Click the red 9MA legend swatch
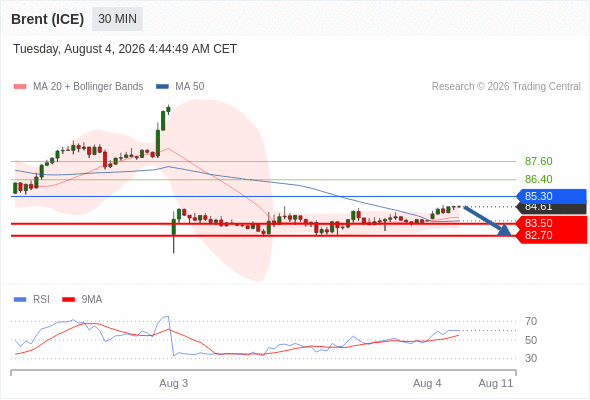The image size is (590, 400). point(68,300)
